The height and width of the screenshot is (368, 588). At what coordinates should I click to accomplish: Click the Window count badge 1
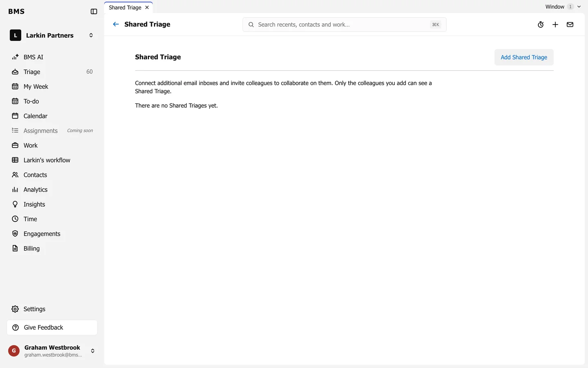[x=570, y=7]
